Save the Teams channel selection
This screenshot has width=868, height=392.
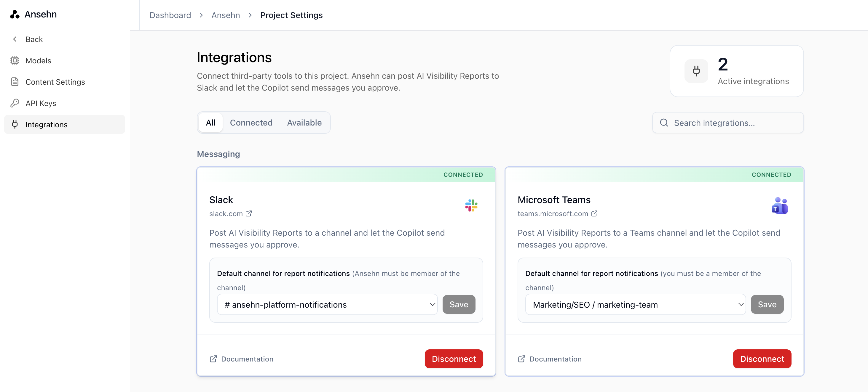click(767, 305)
